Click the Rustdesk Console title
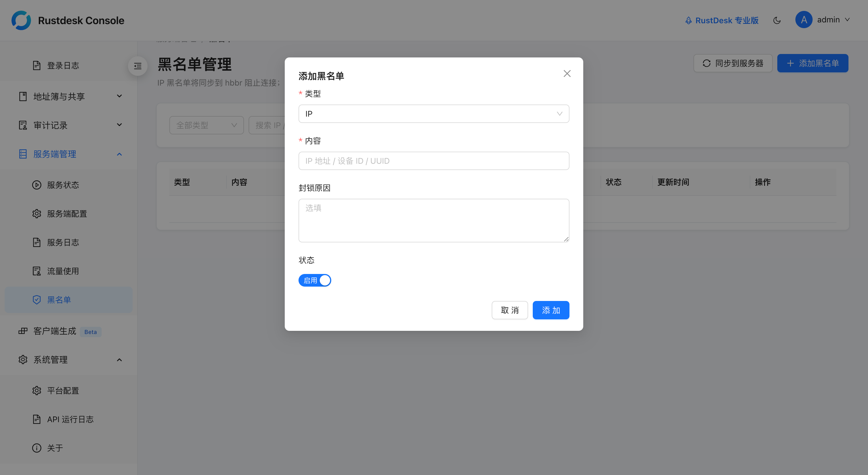The height and width of the screenshot is (475, 868). click(81, 21)
